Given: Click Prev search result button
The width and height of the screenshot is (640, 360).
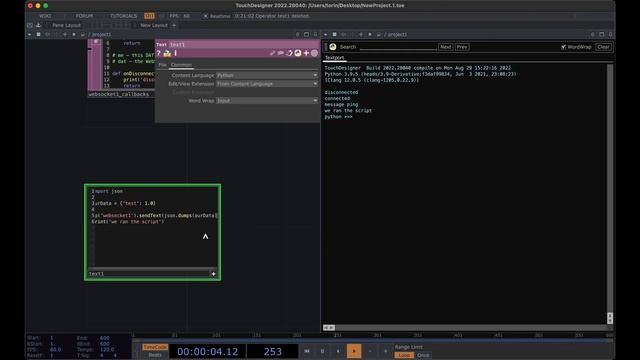Looking at the screenshot, I should click(462, 47).
